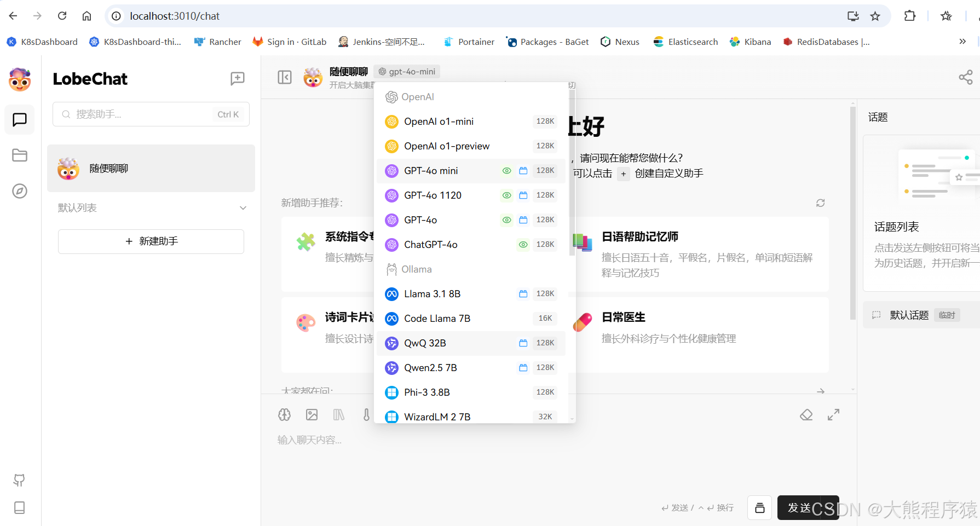
Task: Click the 搜索助手 search field
Action: (151, 114)
